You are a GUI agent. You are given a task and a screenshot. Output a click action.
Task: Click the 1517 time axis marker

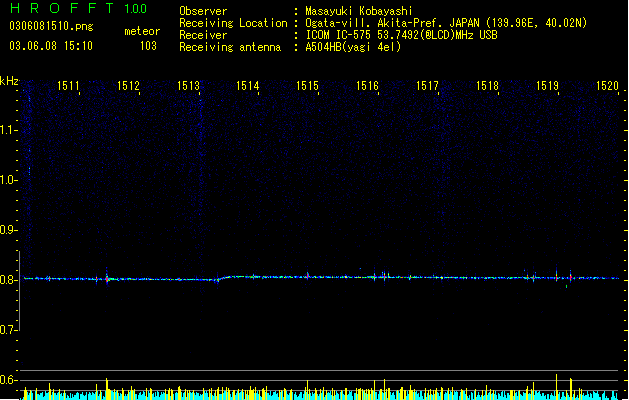point(427,86)
